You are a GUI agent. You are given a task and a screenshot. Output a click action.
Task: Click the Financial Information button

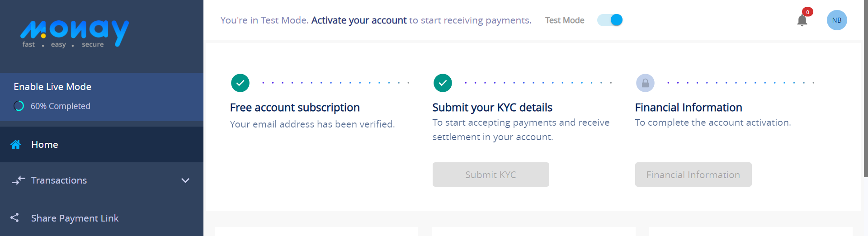point(693,175)
